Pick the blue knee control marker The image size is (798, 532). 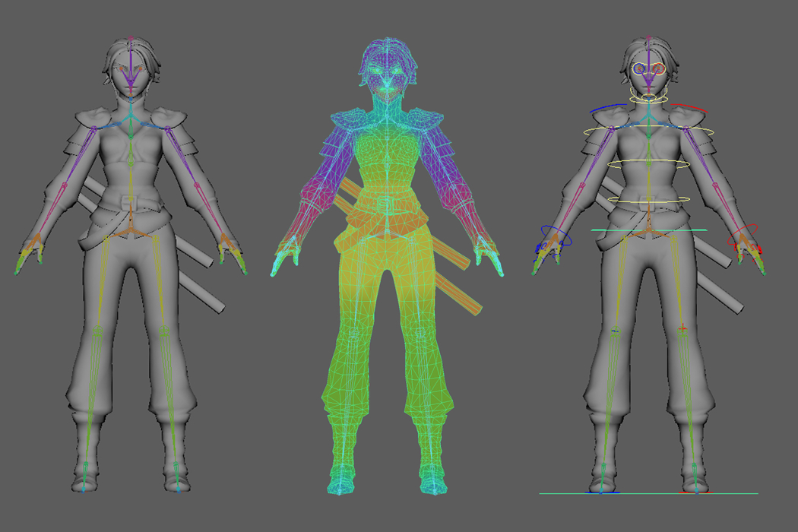(x=616, y=331)
